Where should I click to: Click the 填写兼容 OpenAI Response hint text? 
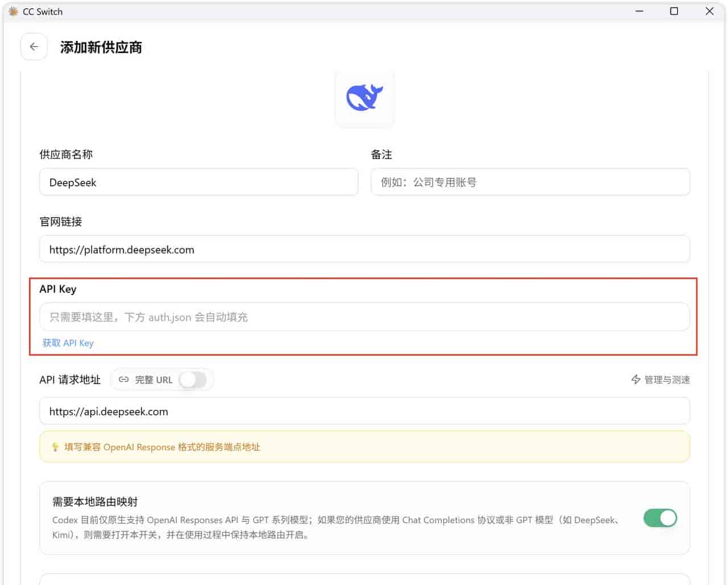[162, 447]
